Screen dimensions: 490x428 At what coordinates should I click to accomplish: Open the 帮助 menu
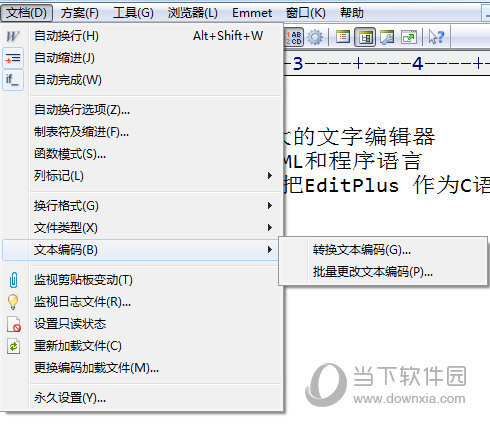pyautogui.click(x=352, y=13)
